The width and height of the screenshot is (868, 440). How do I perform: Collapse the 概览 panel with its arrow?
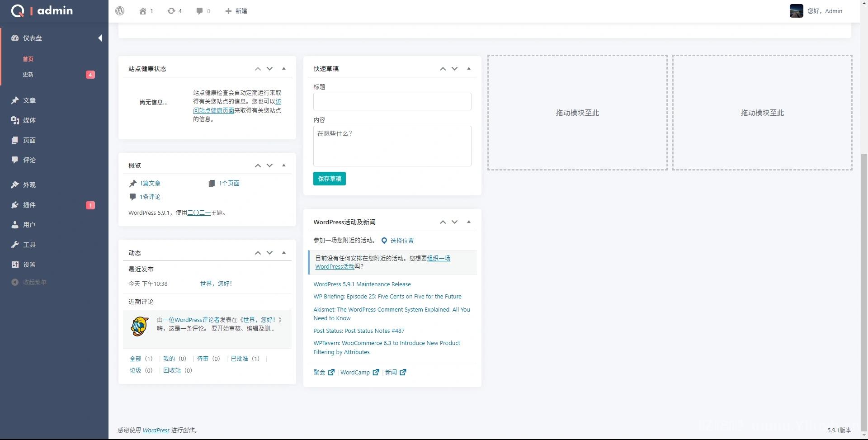[x=284, y=165]
